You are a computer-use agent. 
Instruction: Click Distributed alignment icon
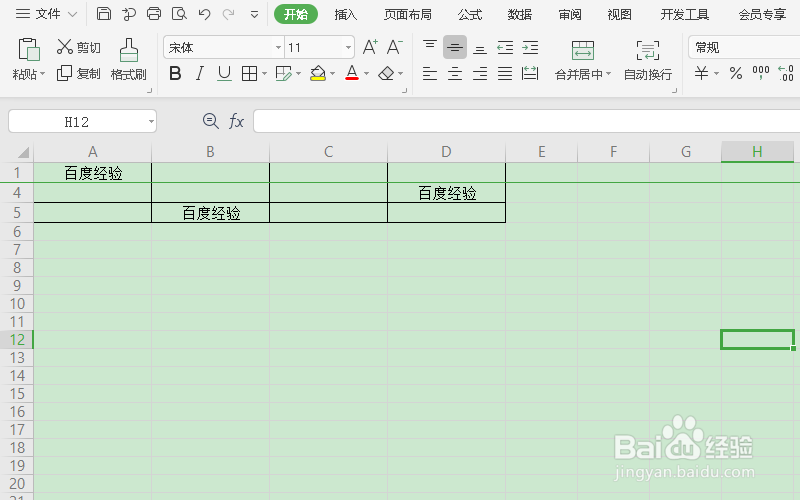click(x=530, y=74)
